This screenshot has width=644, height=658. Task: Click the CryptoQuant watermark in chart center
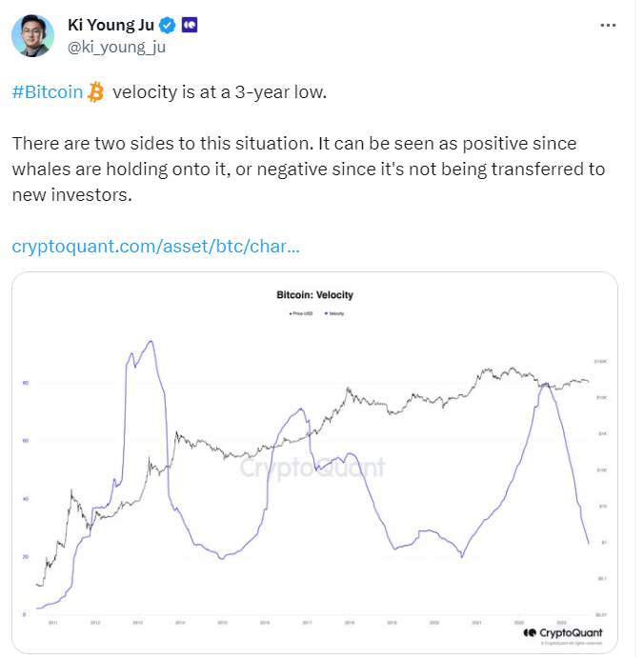[312, 468]
